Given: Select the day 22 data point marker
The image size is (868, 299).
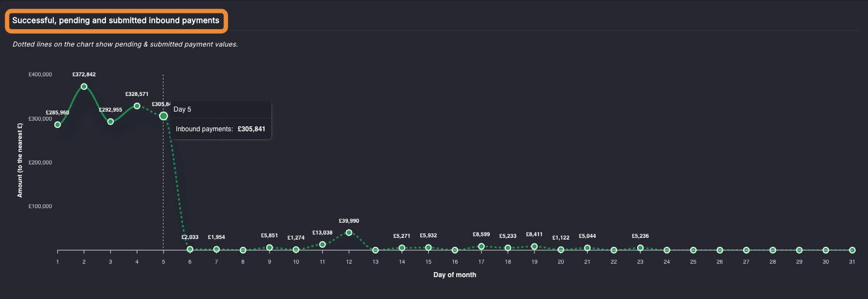Looking at the screenshot, I should (614, 250).
